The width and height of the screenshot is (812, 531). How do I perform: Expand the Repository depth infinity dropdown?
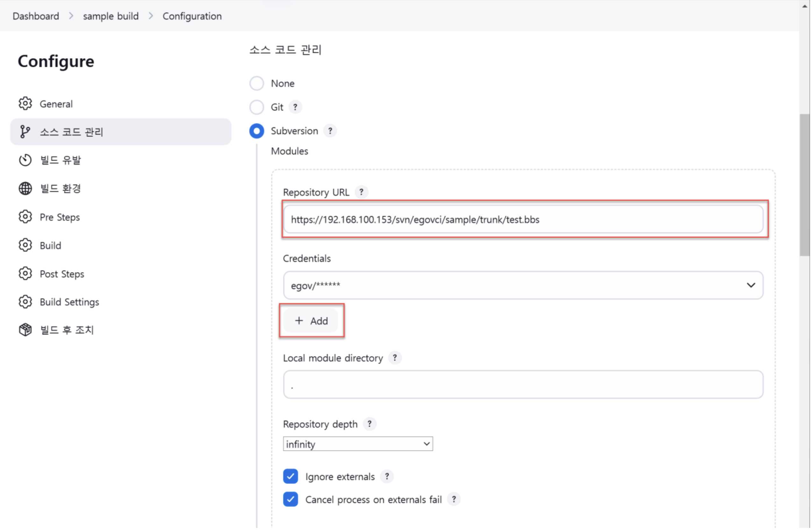click(358, 444)
